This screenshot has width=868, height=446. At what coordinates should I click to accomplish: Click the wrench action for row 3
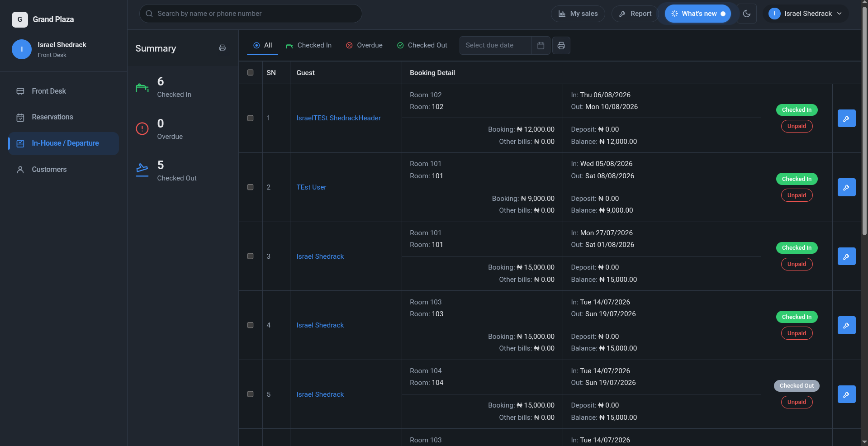[x=846, y=256]
